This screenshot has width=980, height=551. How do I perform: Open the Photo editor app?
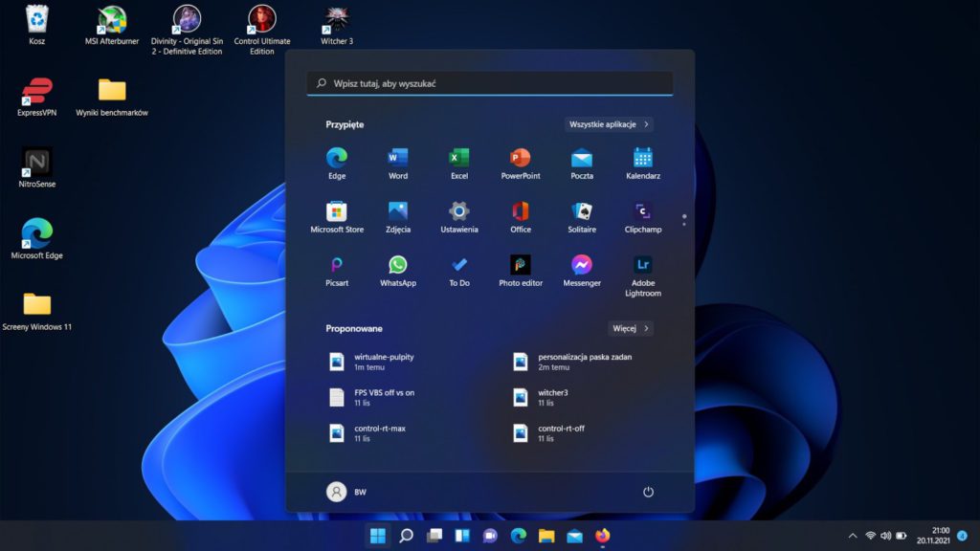pos(521,266)
